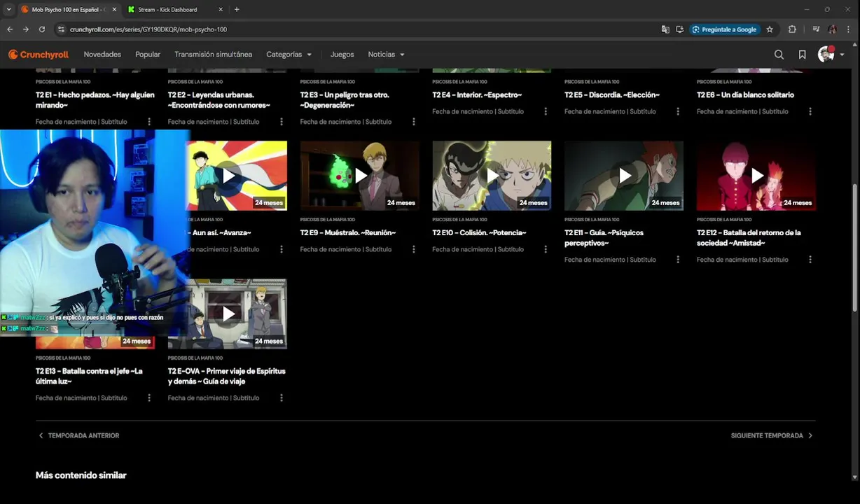Viewport: 860px width, 504px height.
Task: Open Popular menu item
Action: click(148, 55)
